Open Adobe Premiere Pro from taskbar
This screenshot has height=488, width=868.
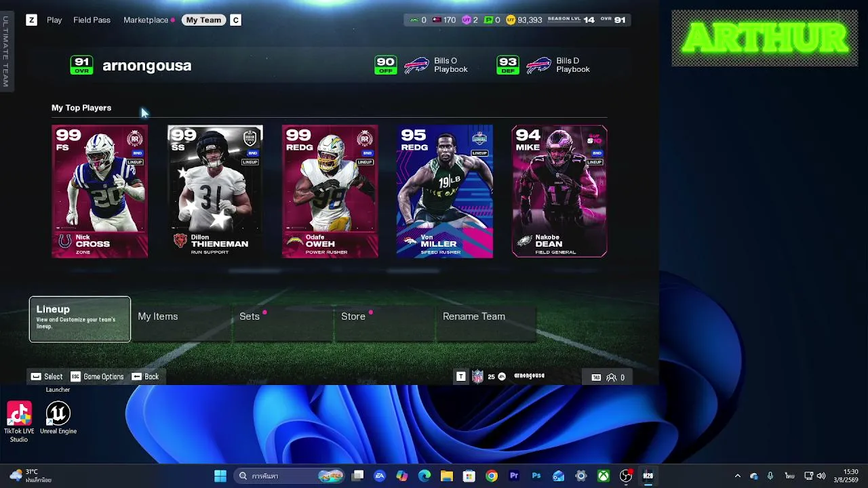pyautogui.click(x=514, y=476)
